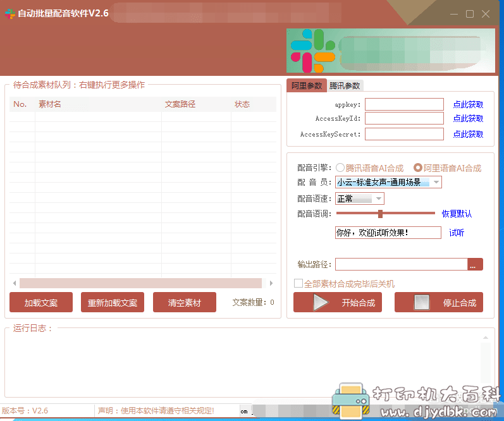This screenshot has height=421, width=504.
Task: Minimize the 自动批量配音软件 window
Action: point(454,14)
